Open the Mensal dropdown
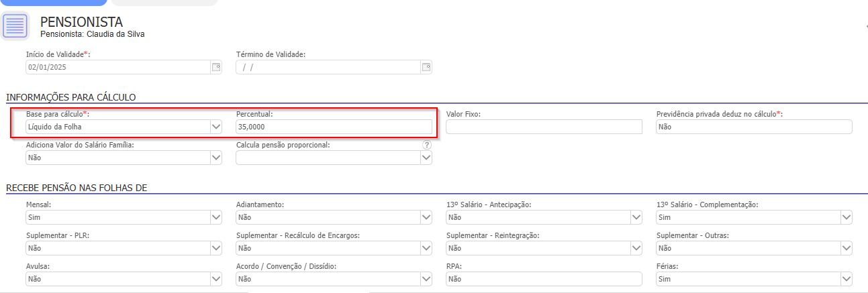 (x=216, y=217)
